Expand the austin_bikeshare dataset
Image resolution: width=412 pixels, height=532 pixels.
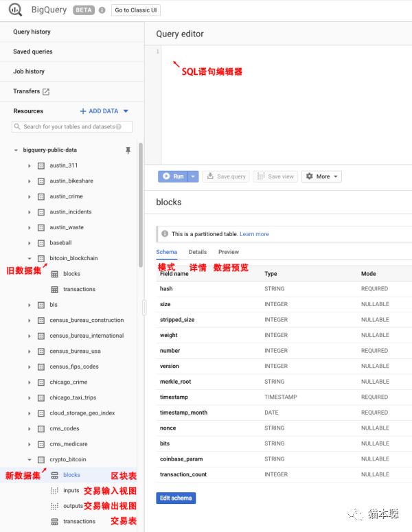(x=30, y=181)
